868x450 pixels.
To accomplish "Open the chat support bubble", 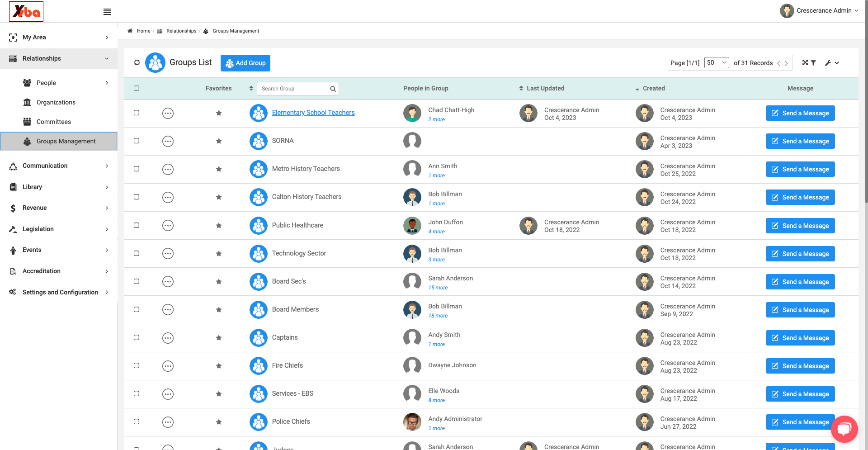I will [844, 429].
